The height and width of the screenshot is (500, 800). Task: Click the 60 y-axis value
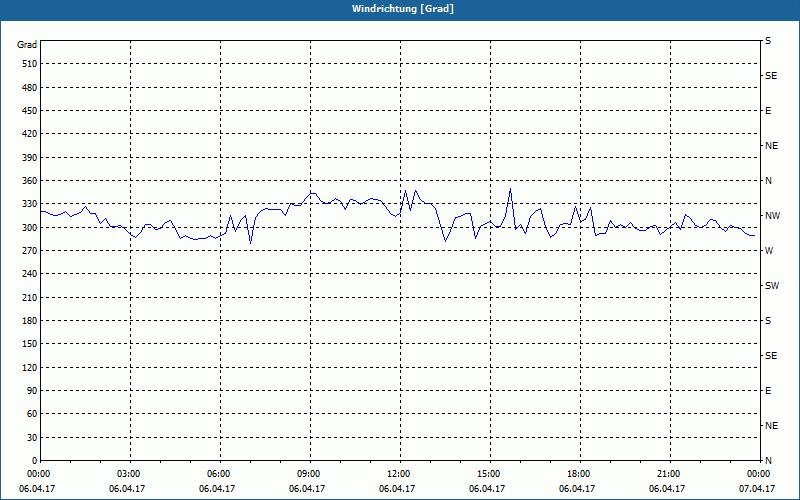click(x=32, y=413)
